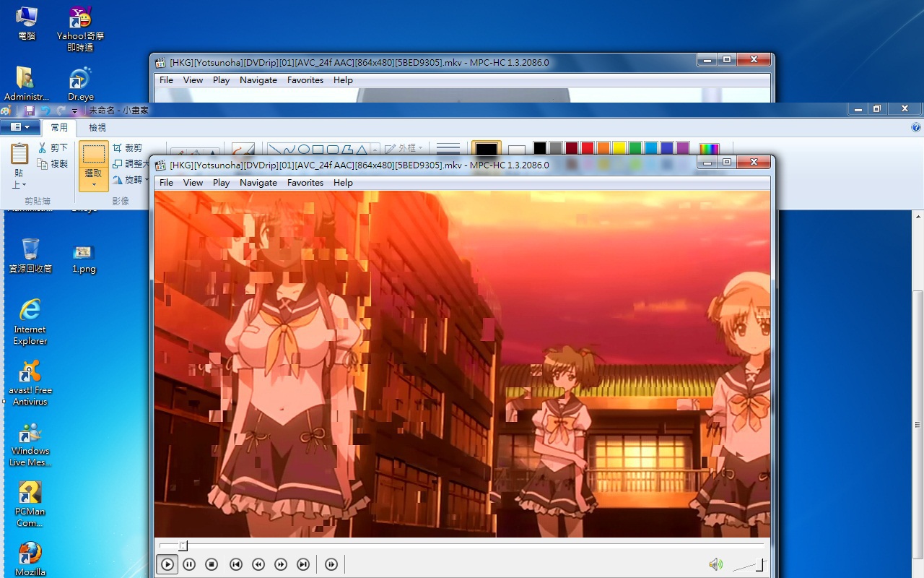Open the 外框 (Outline) dropdown
This screenshot has height=578, width=924.
[404, 148]
